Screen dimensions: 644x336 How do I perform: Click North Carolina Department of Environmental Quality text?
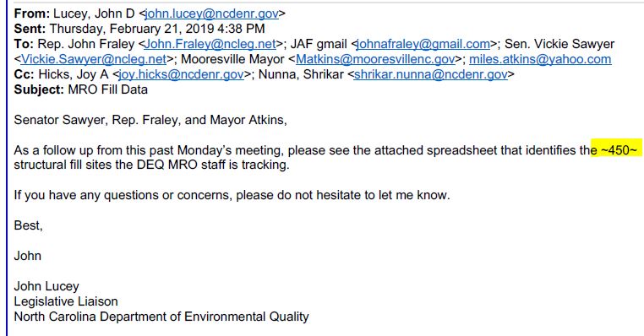click(161, 317)
